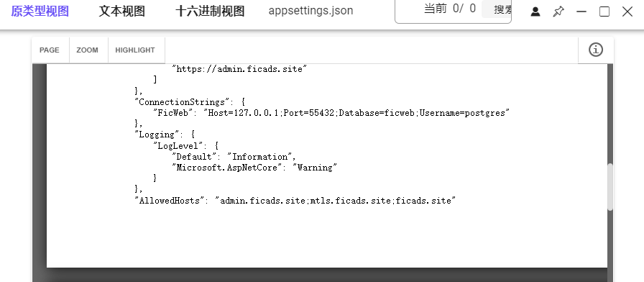Pin the window with the pushpin icon
644x282 pixels.
[558, 12]
